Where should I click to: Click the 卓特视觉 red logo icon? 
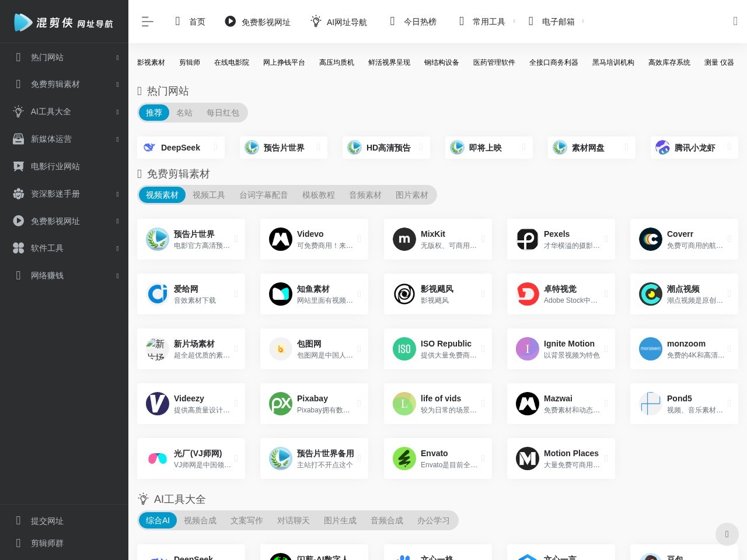[528, 294]
